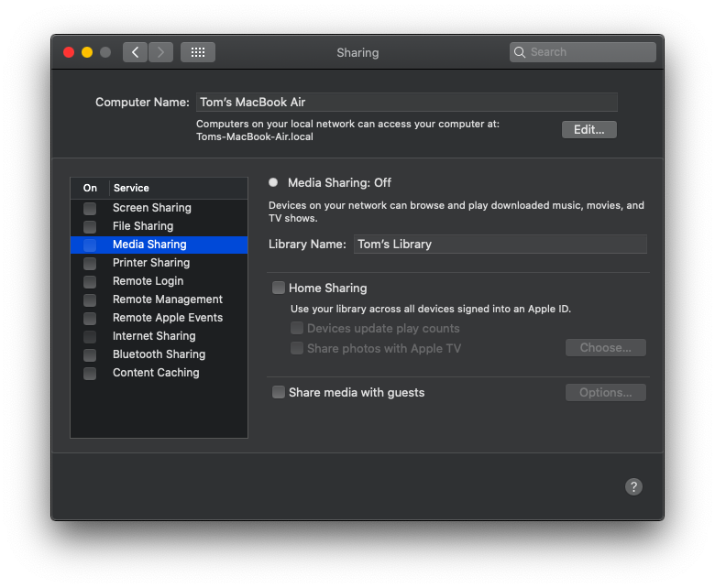Click the Library Name text field
This screenshot has width=715, height=588.
click(500, 245)
